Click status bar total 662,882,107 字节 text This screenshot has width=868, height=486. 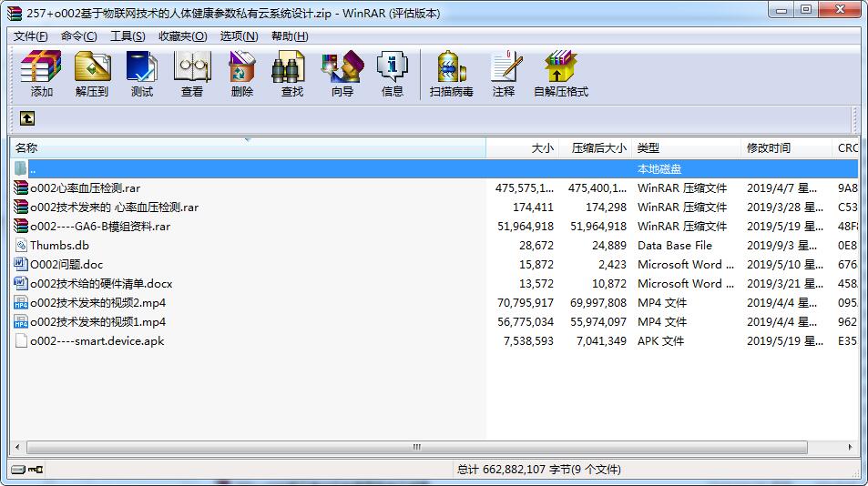coord(538,470)
